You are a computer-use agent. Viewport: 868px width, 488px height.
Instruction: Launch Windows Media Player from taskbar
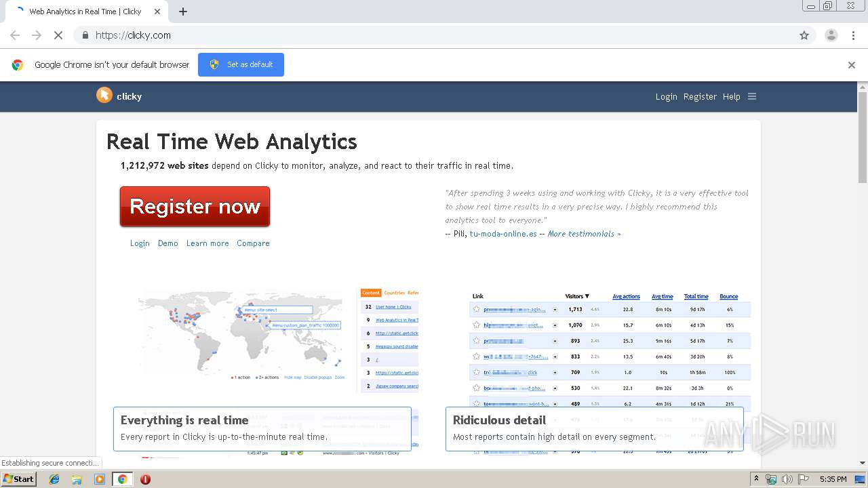tap(100, 479)
